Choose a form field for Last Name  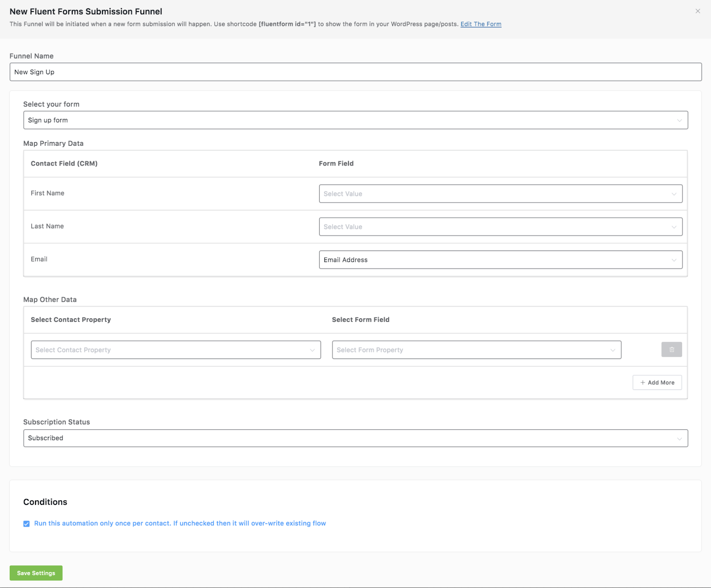coord(500,227)
